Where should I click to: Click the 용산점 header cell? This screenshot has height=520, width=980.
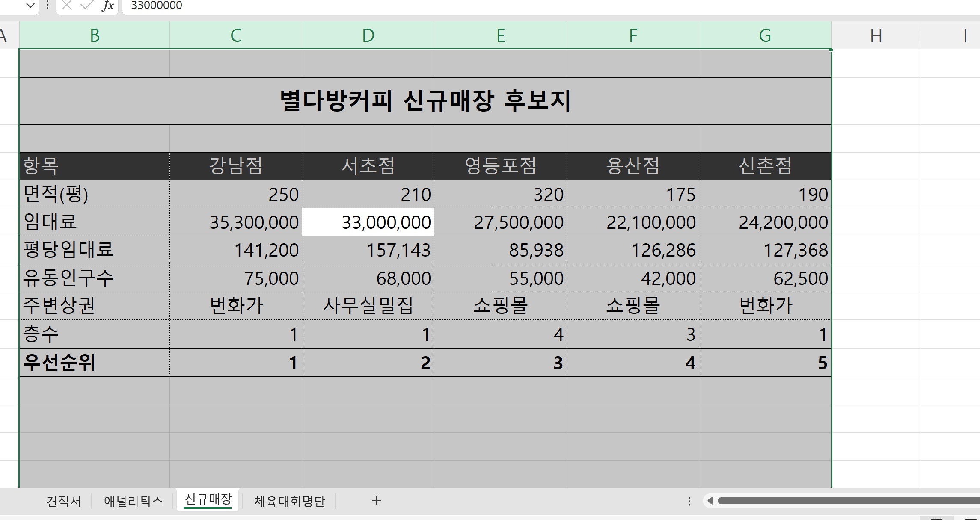coord(633,166)
